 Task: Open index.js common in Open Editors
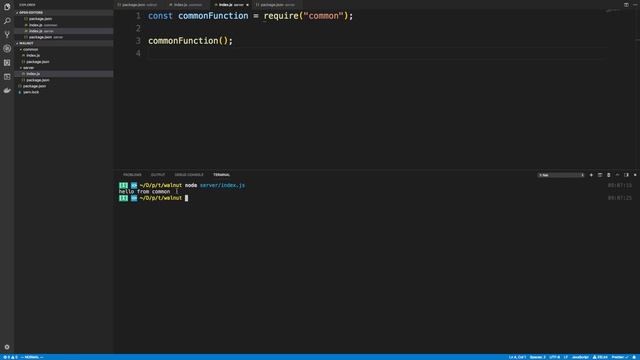pos(64,25)
